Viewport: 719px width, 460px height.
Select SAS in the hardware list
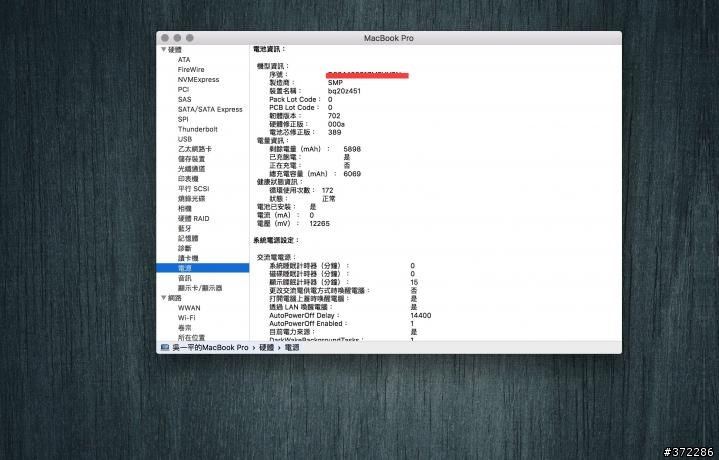184,100
